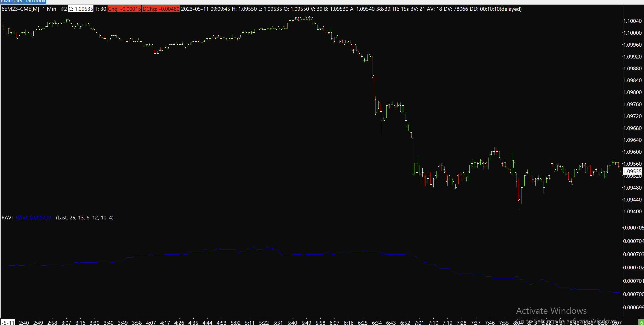Image resolution: width=644 pixels, height=325 pixels.
Task: Click the 6EM23-CME[M] symbol label
Action: coord(20,9)
